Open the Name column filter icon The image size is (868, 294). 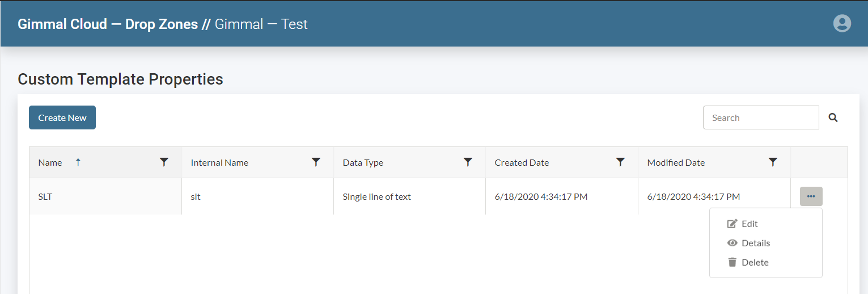[x=164, y=162]
